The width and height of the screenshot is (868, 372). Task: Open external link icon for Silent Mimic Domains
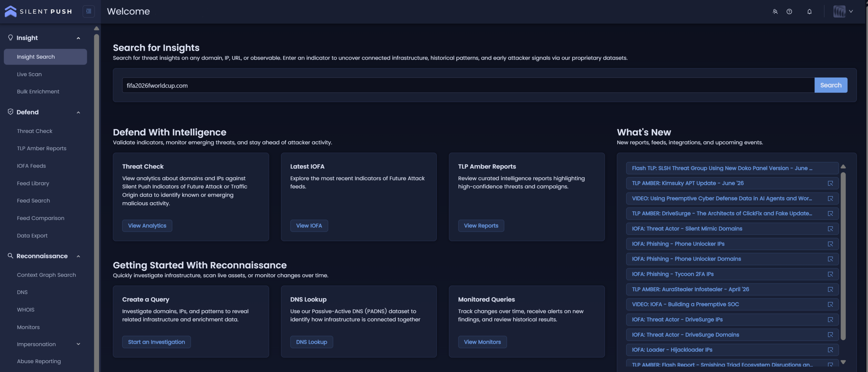(x=830, y=229)
